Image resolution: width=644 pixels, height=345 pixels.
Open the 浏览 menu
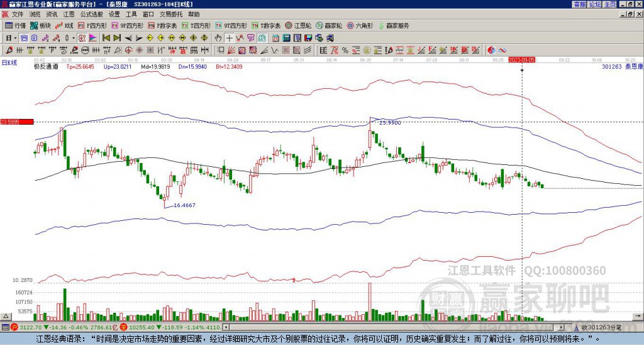(35, 14)
